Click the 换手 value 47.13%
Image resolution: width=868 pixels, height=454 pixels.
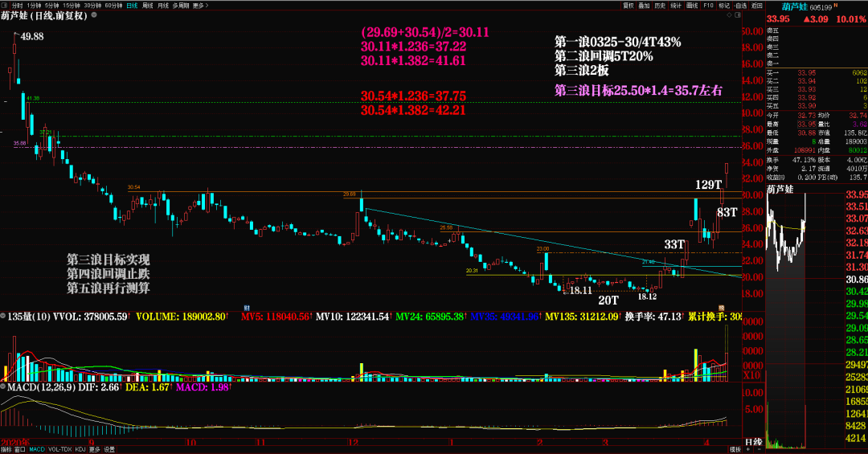coord(804,160)
